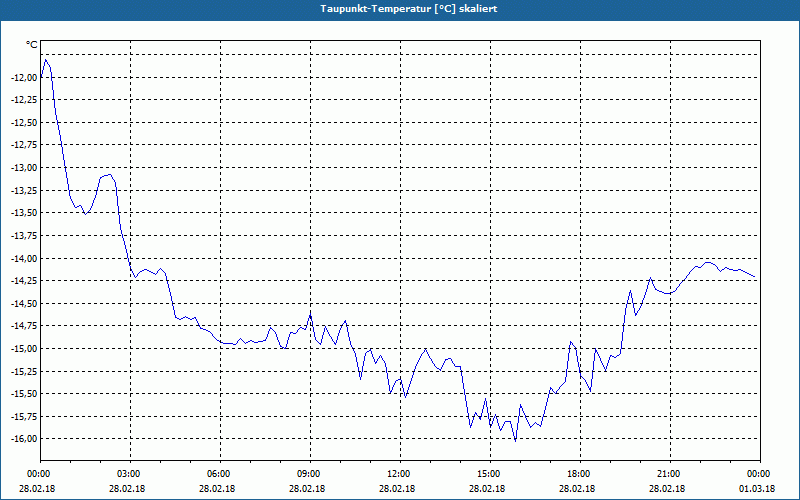800x500 pixels.
Task: Click the 28.02.18 date under 12:00
Action: [x=397, y=489]
